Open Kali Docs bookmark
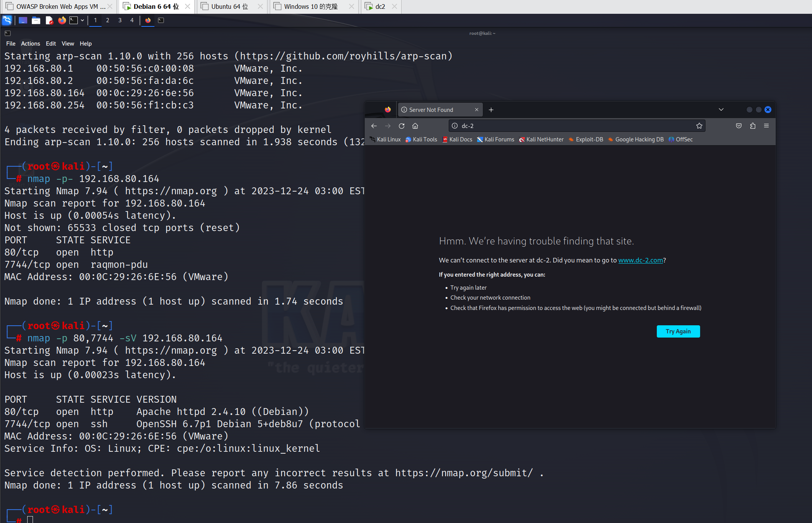Screen dimensions: 812x523 (x=457, y=139)
